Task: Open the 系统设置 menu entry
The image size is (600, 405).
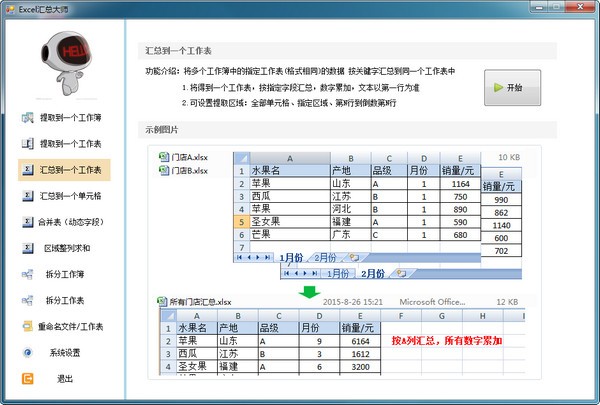Action: click(70, 352)
